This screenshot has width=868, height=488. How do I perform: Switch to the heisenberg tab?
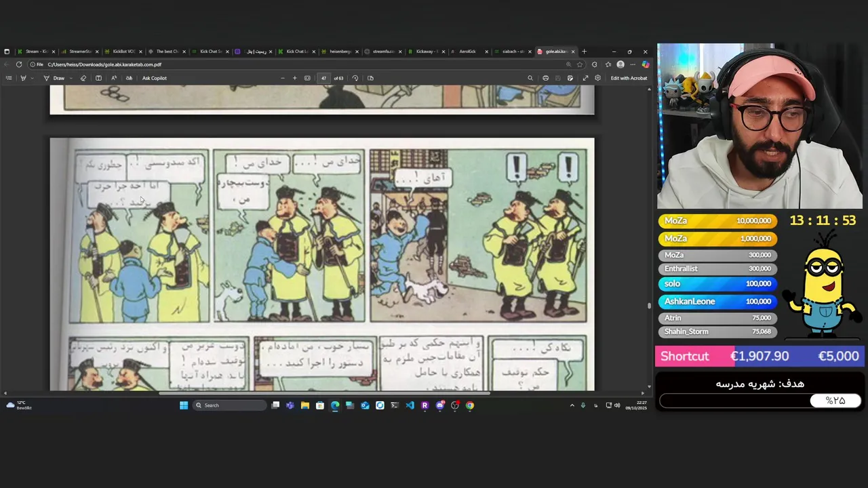pyautogui.click(x=339, y=52)
